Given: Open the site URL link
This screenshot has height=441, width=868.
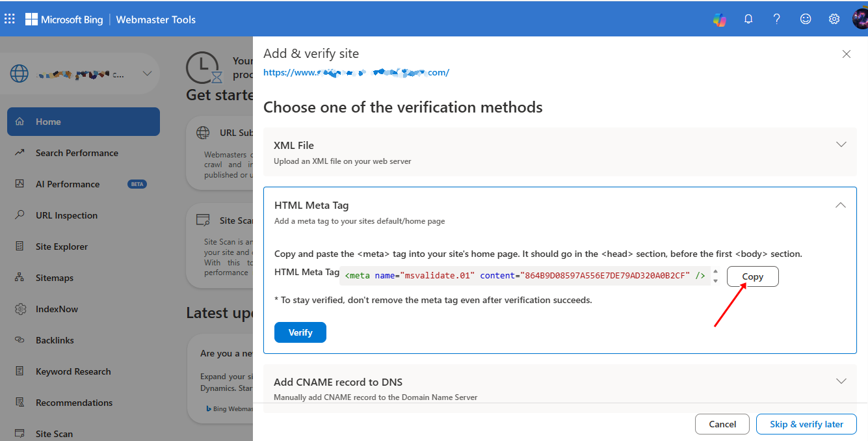Looking at the screenshot, I should click(x=356, y=72).
